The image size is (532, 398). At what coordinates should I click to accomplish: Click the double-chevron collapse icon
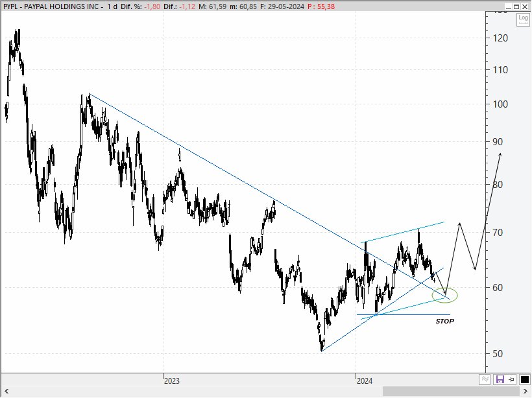[485, 379]
